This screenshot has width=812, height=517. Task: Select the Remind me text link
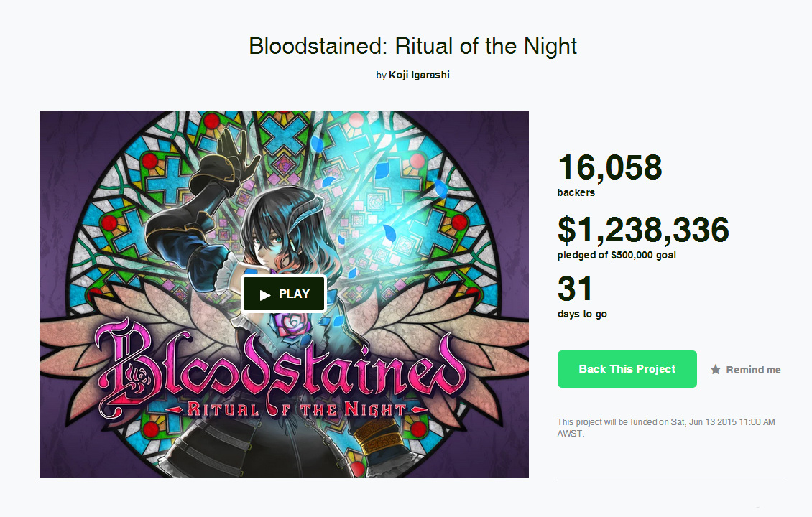[753, 370]
